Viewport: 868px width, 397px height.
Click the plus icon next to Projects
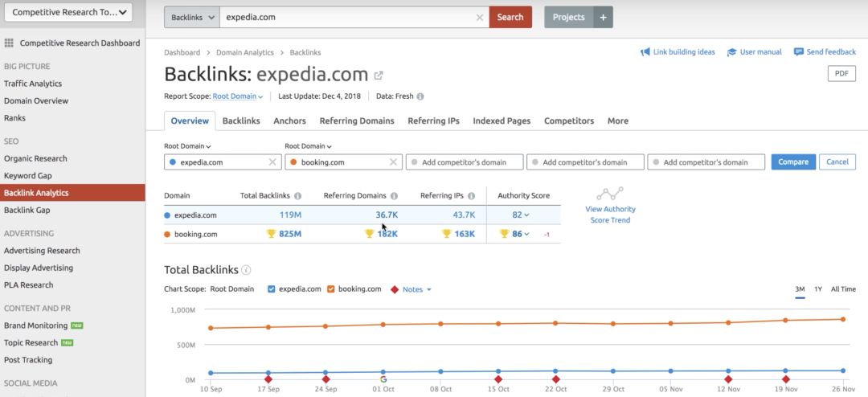click(x=604, y=17)
